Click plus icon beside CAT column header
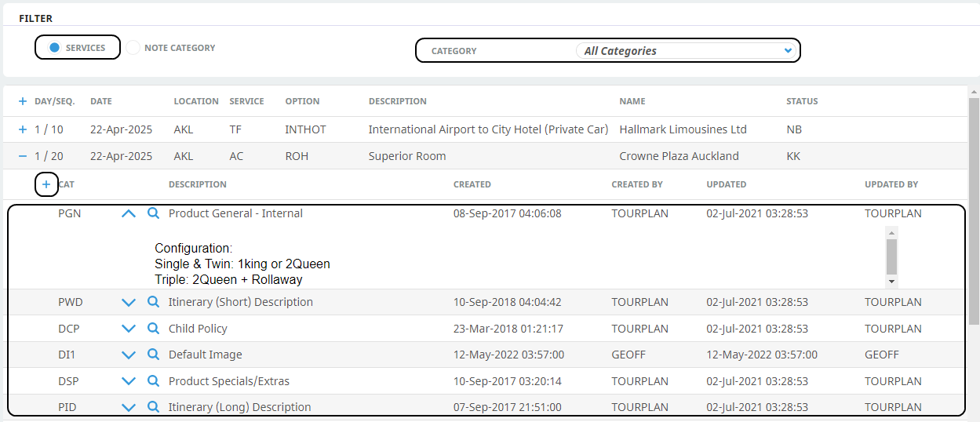 [46, 184]
